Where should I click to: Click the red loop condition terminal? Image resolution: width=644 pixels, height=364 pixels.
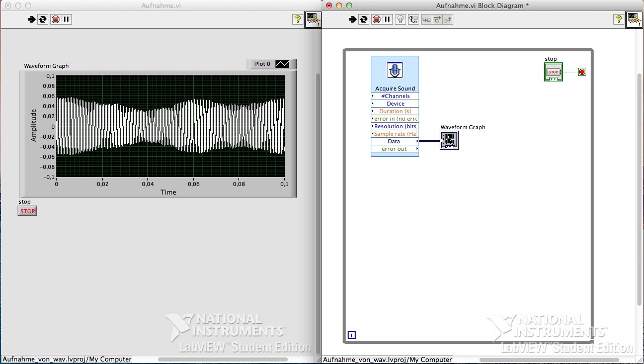pos(582,72)
